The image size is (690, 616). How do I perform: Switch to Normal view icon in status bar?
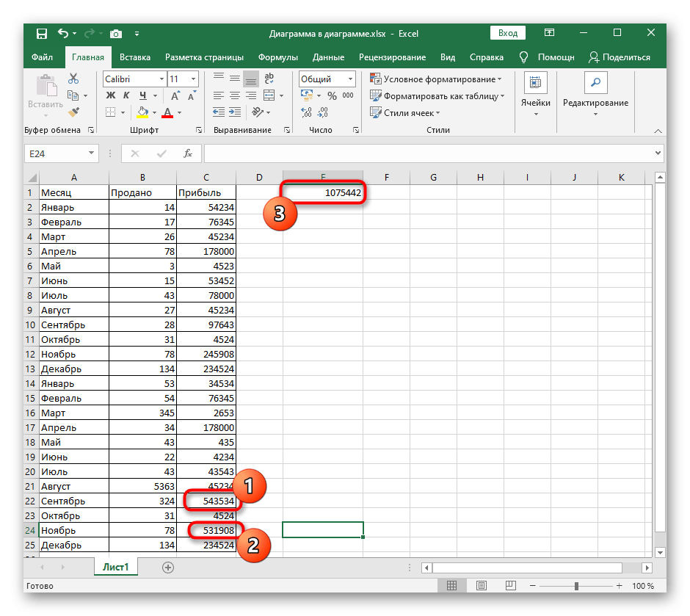click(451, 586)
